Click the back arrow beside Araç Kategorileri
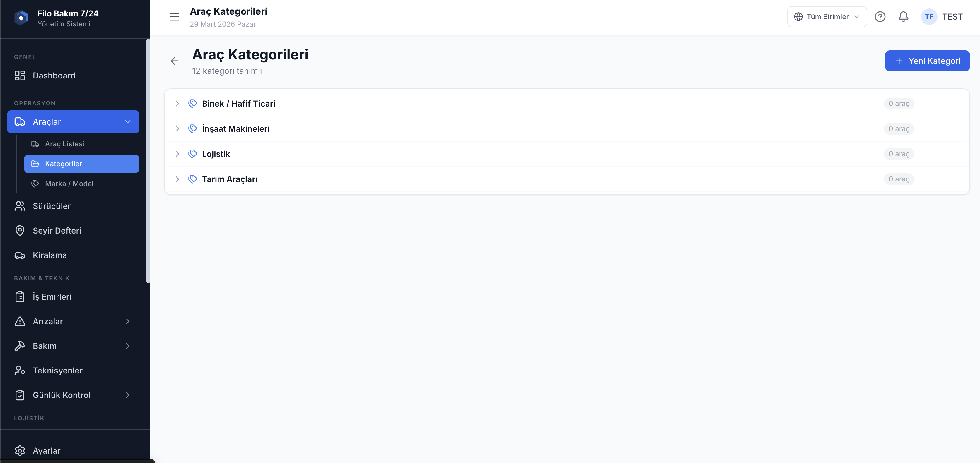This screenshot has width=980, height=463. point(174,61)
